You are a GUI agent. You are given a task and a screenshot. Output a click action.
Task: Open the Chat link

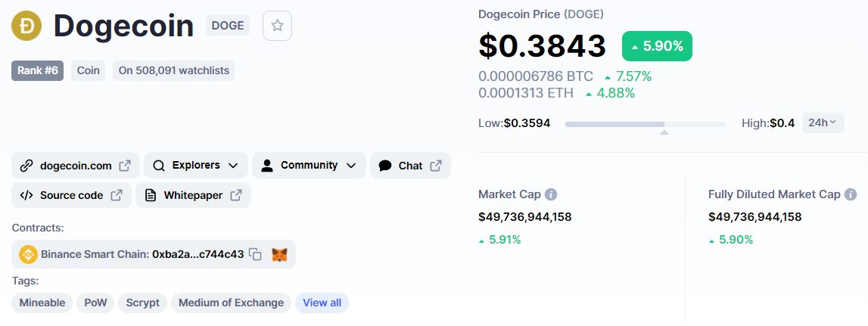tap(410, 166)
